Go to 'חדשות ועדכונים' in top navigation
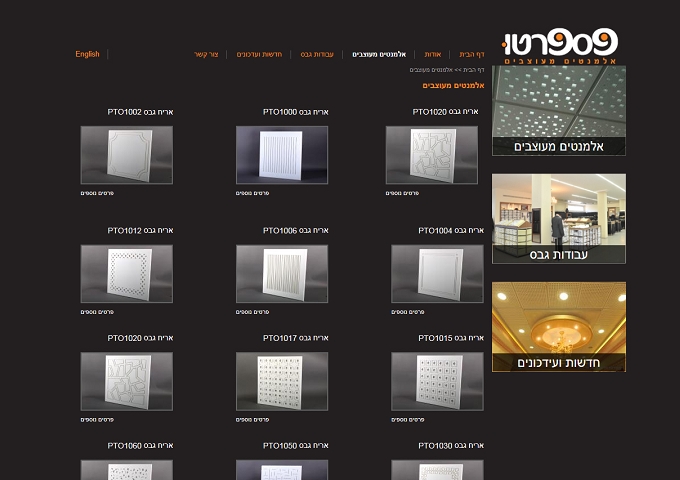680x480 pixels. [259, 54]
